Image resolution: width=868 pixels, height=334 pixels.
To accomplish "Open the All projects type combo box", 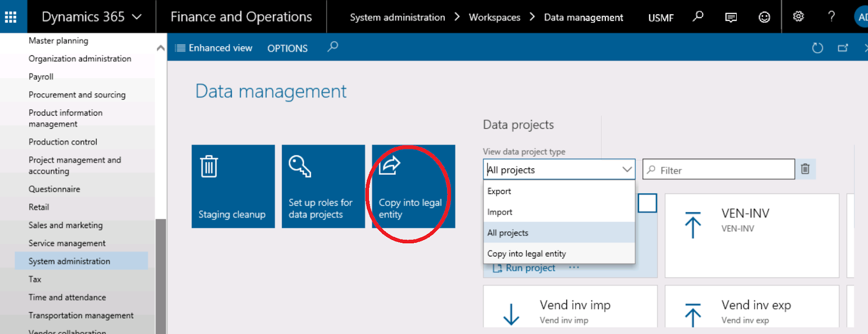I will tap(559, 169).
